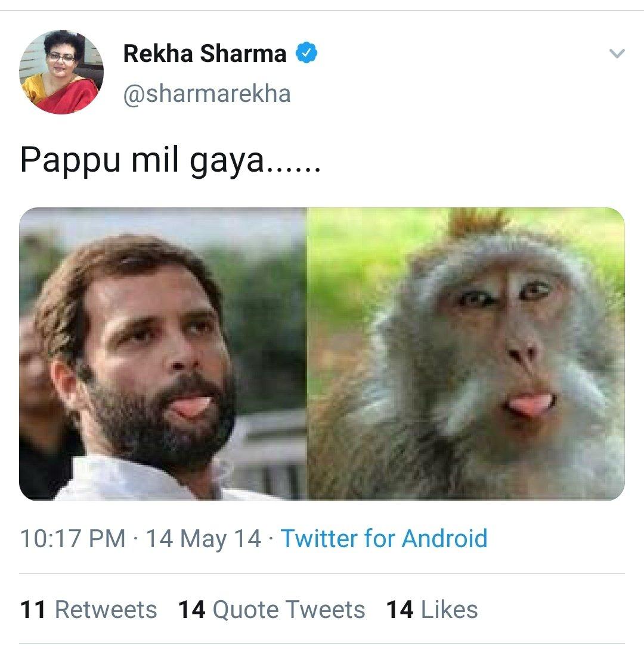644x652 pixels.
Task: Open the Rekha Sharma display name link
Action: pyautogui.click(x=205, y=54)
